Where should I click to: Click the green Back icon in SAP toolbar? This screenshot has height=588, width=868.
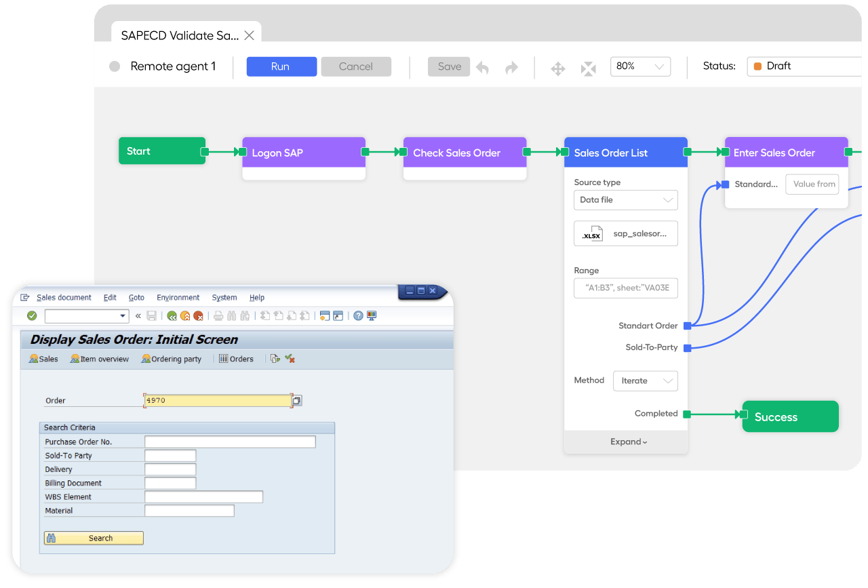(172, 316)
